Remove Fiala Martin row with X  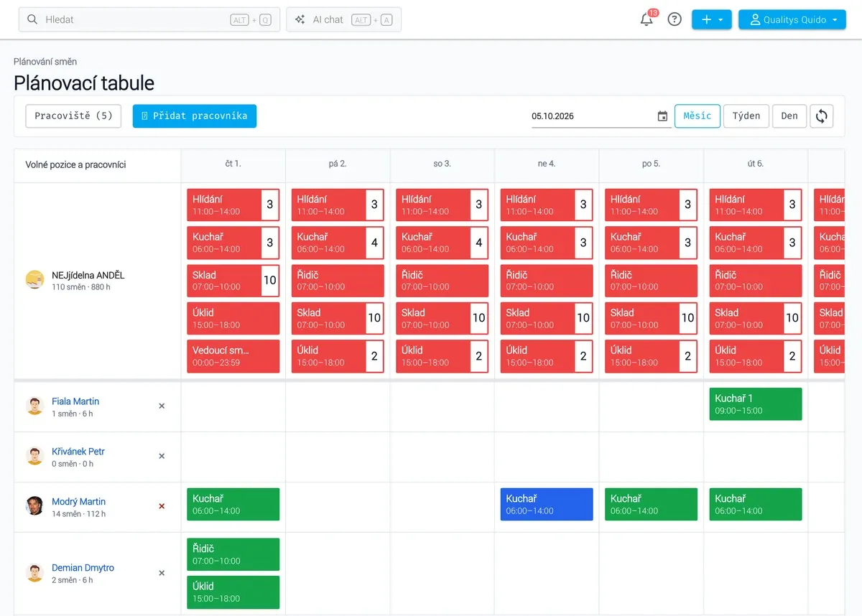pyautogui.click(x=162, y=406)
